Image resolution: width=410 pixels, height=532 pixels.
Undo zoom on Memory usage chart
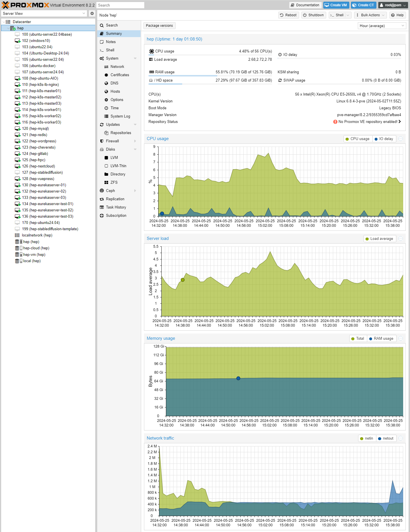click(x=401, y=338)
